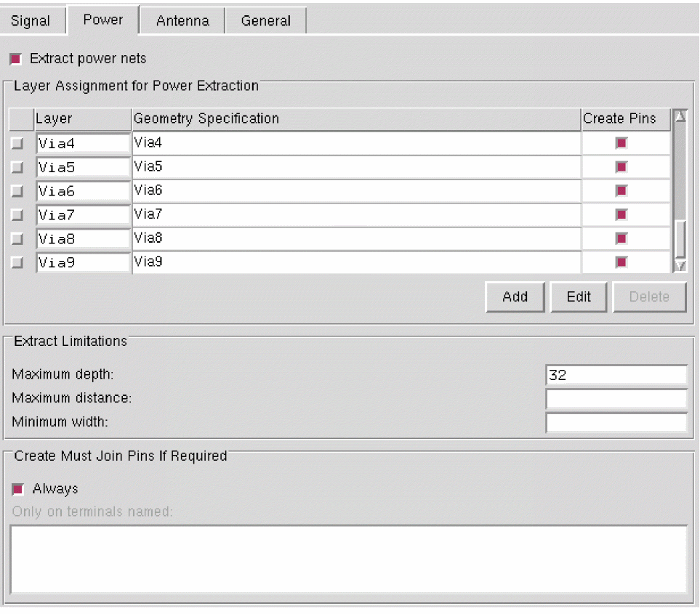The image size is (700, 614).
Task: Click the Minimum width input
Action: click(616, 423)
